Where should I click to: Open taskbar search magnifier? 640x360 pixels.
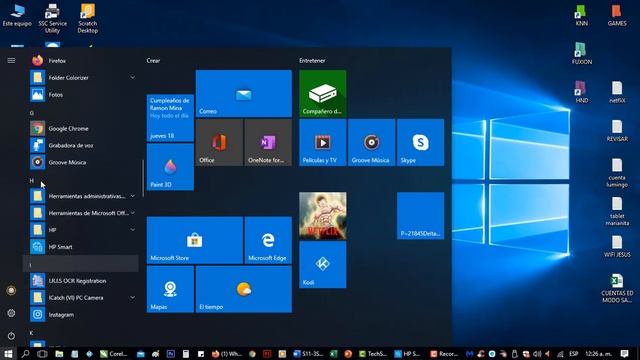click(x=25, y=353)
